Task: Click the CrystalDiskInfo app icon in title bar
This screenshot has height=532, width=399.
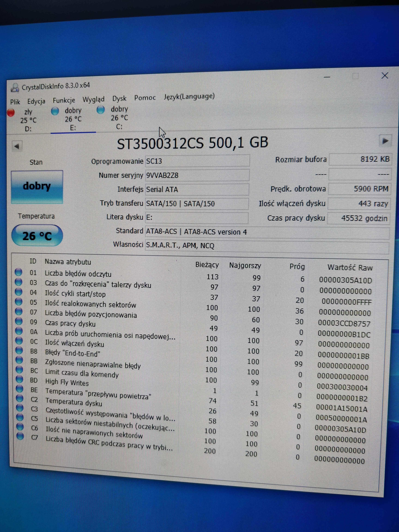Action: point(15,88)
